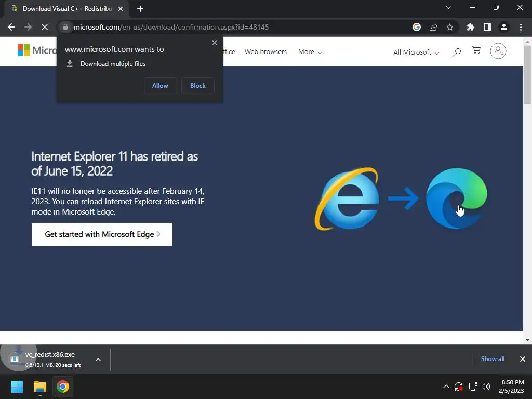Open the Web browsers nav link

pos(265,52)
